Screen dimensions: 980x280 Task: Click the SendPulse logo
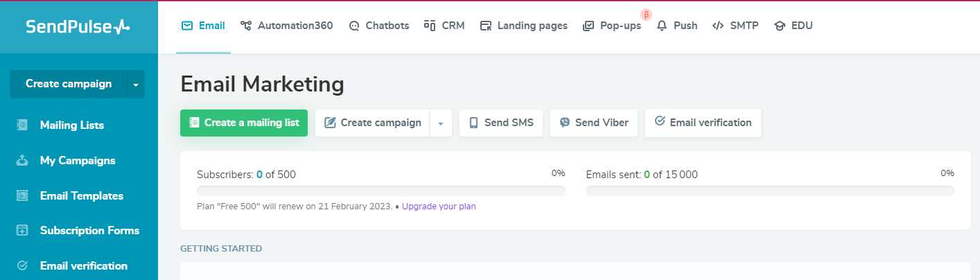coord(78,26)
